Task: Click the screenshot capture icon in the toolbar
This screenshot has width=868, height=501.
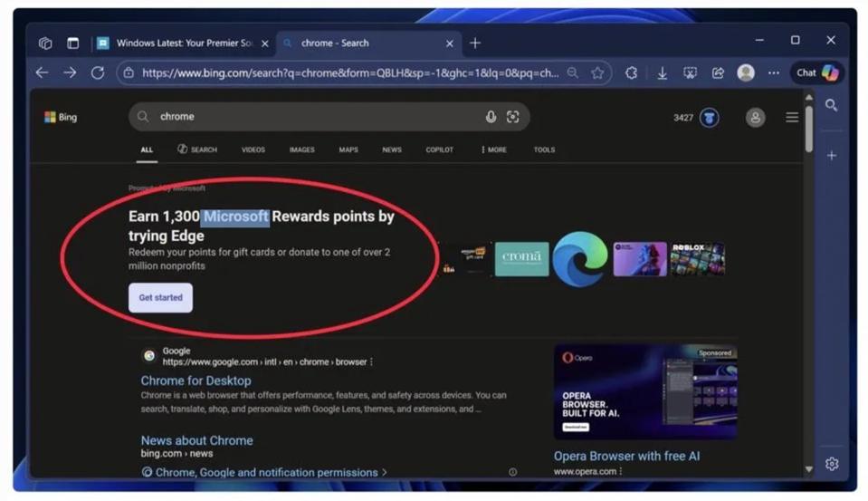Action: coord(690,72)
